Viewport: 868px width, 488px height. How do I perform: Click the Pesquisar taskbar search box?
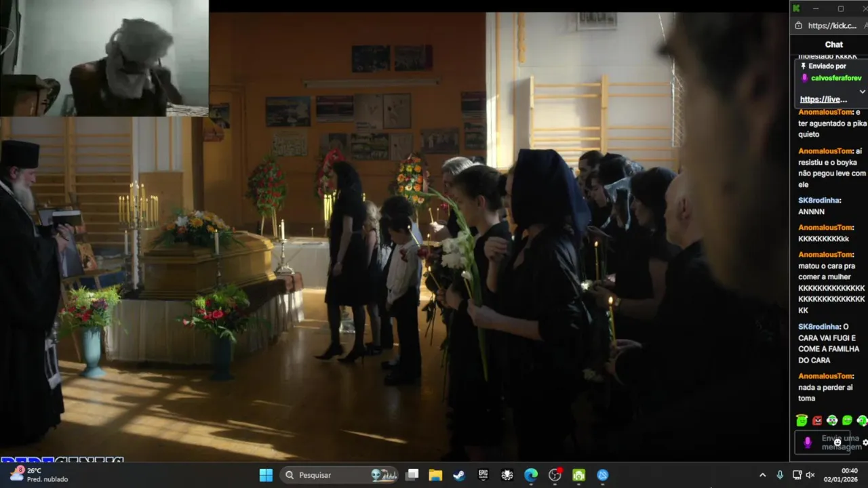coord(339,475)
